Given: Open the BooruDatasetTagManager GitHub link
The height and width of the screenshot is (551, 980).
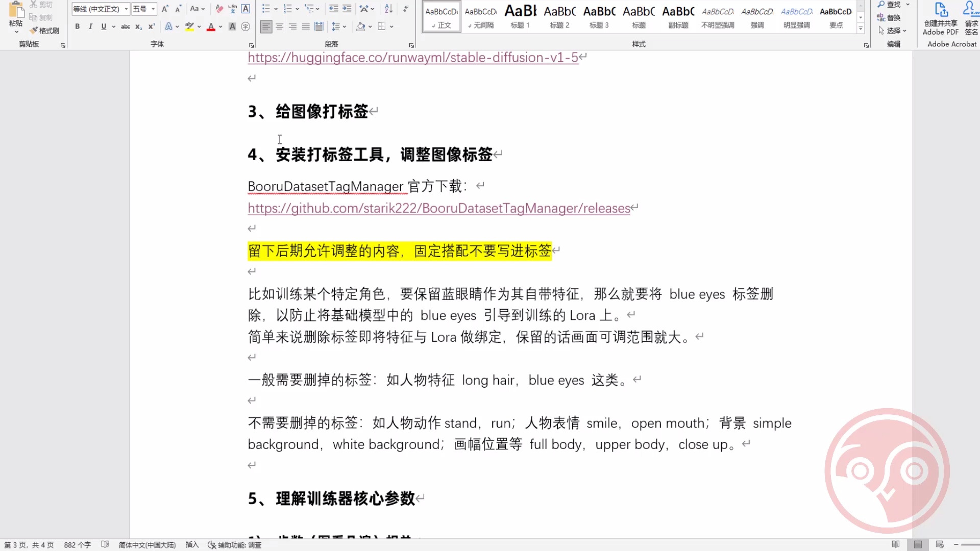Looking at the screenshot, I should pos(439,208).
